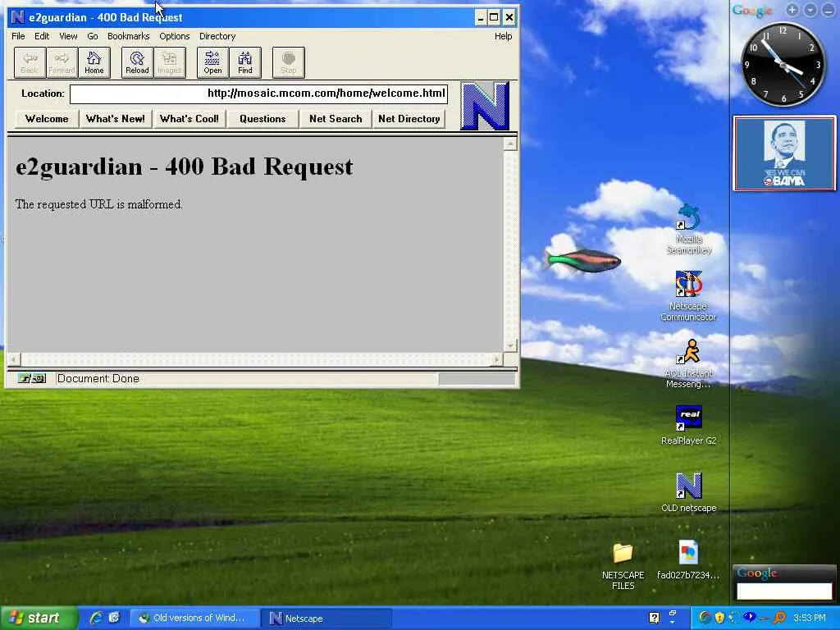This screenshot has height=630, width=840.
Task: Click the Google sidebar search box
Action: pyautogui.click(x=784, y=591)
